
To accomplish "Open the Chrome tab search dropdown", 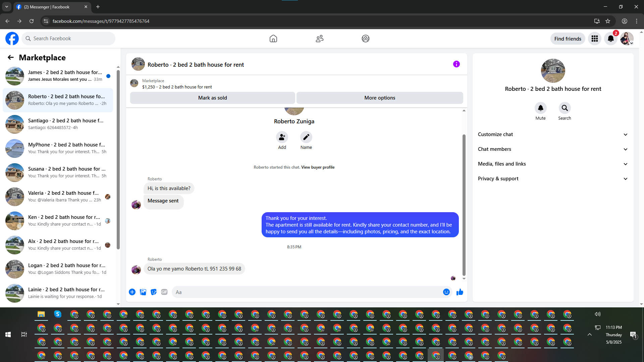I will tap(7, 7).
